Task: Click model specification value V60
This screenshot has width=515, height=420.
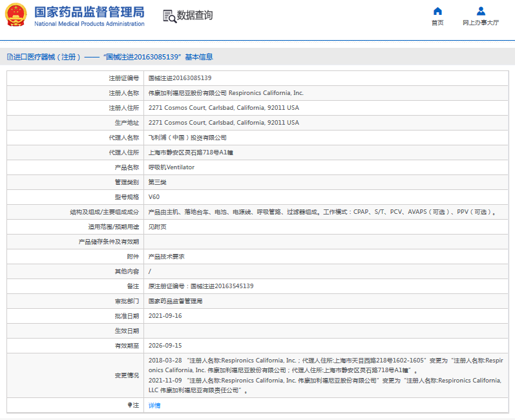Action: [x=154, y=197]
